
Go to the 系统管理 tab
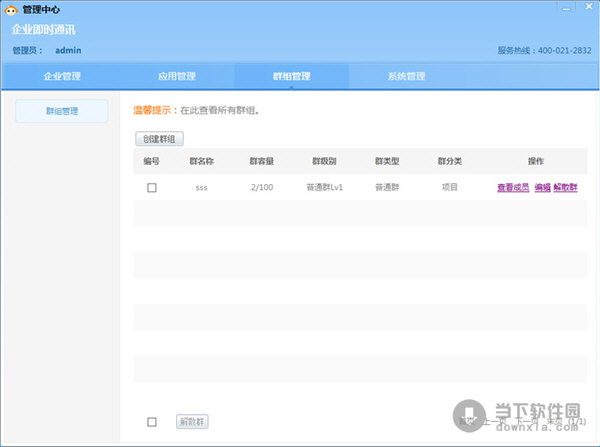click(x=407, y=76)
